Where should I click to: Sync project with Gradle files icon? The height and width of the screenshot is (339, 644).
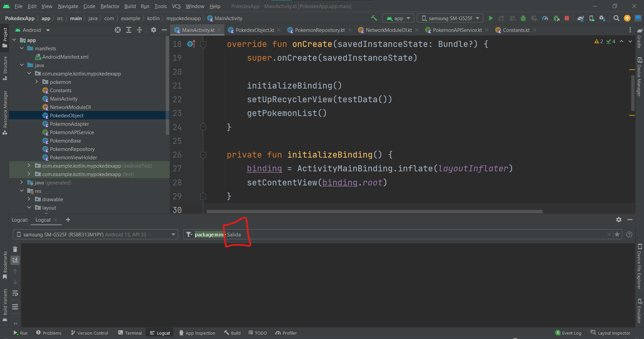click(x=581, y=18)
